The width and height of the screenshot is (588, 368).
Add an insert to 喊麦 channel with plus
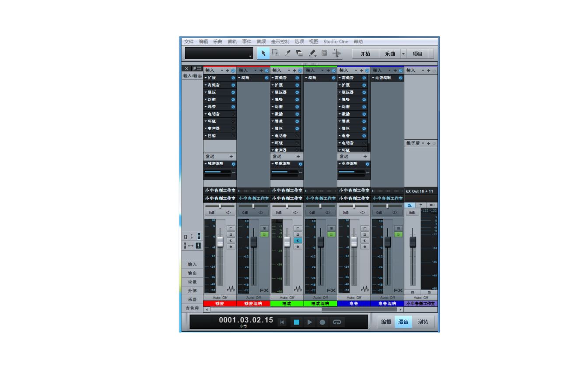click(227, 71)
